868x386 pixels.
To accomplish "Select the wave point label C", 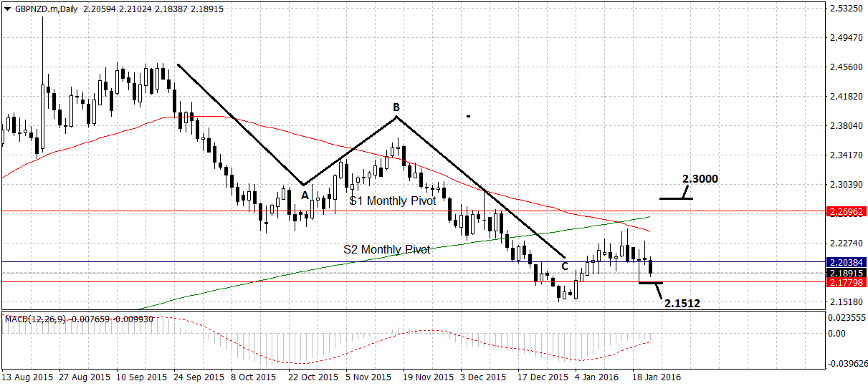I will pyautogui.click(x=564, y=266).
